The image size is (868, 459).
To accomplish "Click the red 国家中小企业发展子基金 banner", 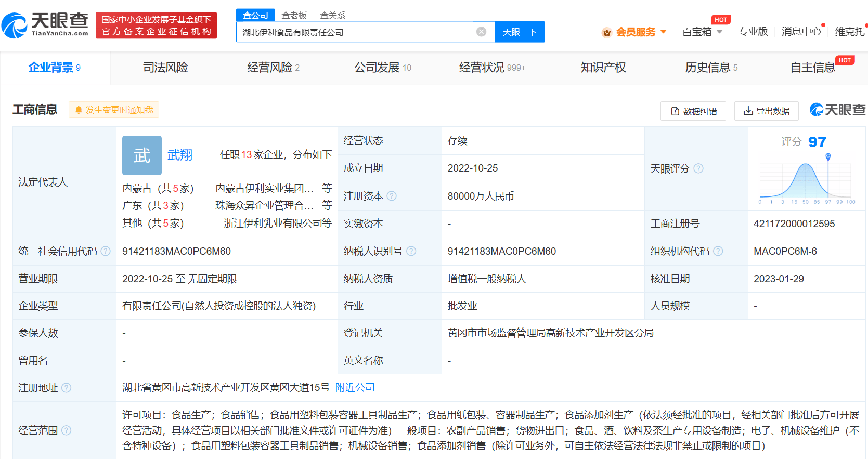I will click(156, 25).
